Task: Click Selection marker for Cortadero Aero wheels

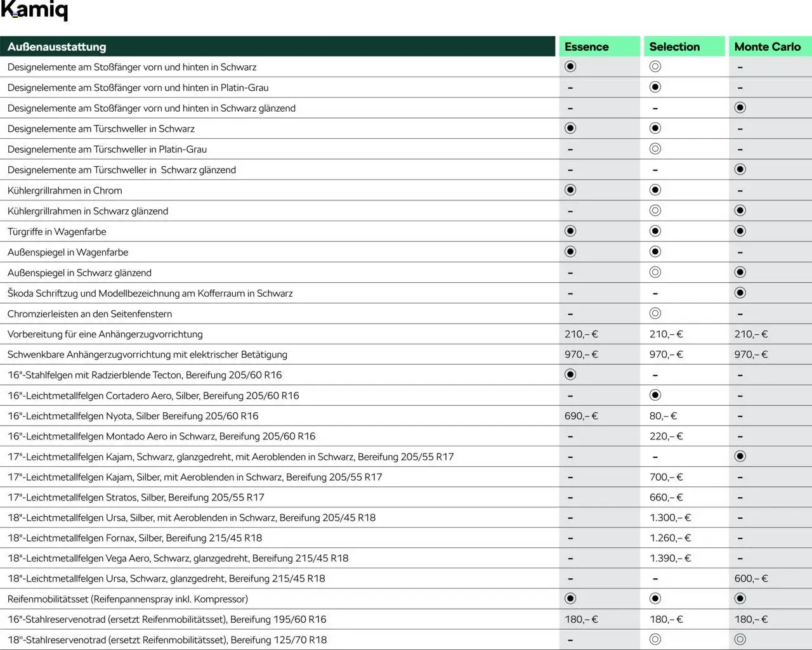Action: click(655, 395)
